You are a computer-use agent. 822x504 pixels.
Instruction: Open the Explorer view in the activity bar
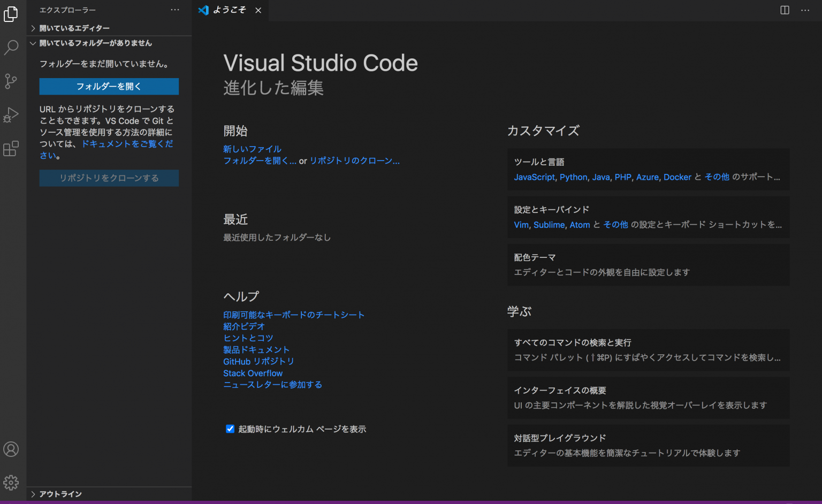coord(11,14)
